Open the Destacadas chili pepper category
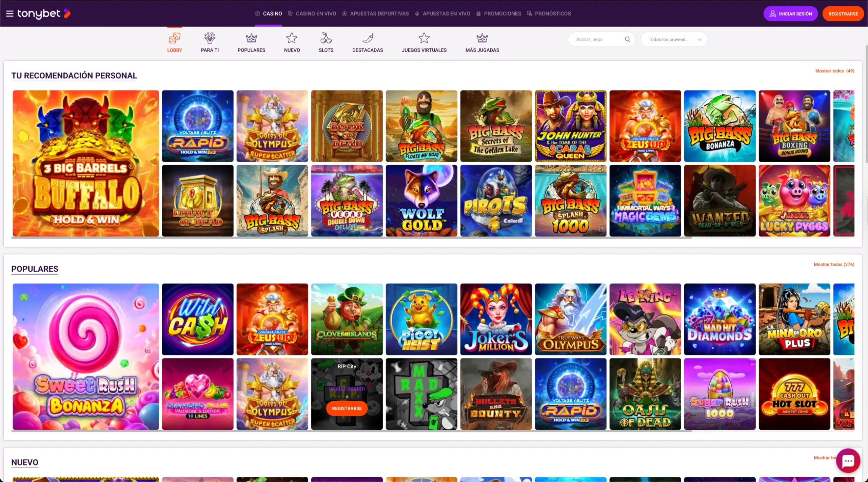 click(368, 38)
